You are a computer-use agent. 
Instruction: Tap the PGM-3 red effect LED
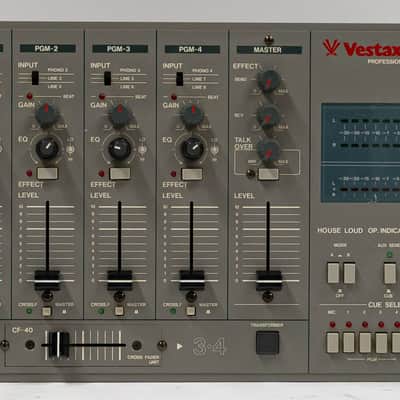pyautogui.click(x=102, y=174)
